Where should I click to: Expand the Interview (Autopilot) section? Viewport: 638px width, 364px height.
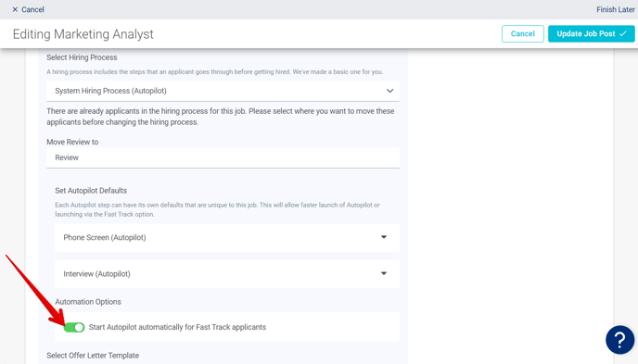(227, 274)
